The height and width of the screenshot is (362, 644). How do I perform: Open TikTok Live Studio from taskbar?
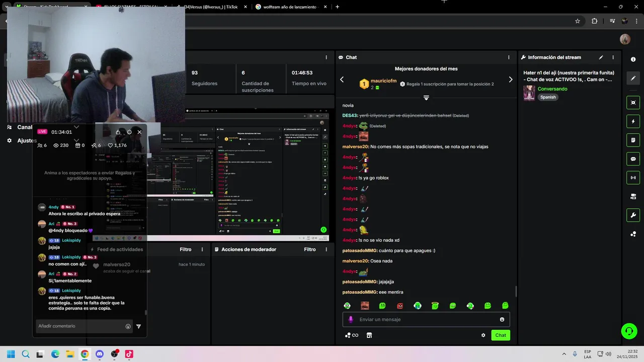point(129,354)
